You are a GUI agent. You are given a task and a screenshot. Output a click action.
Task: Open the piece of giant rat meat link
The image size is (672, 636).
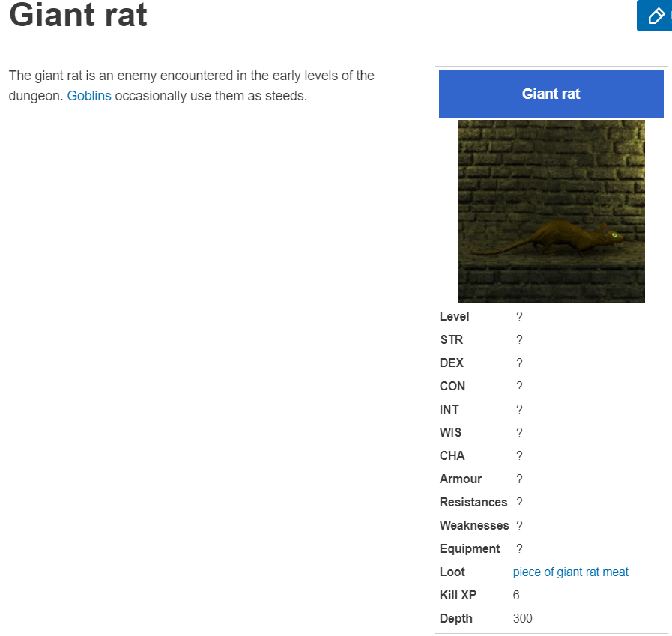click(x=570, y=572)
